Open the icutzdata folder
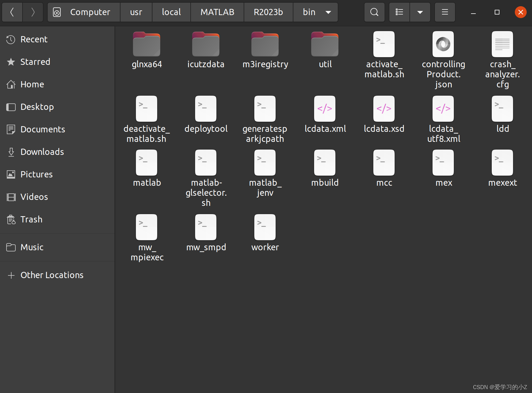 206,50
